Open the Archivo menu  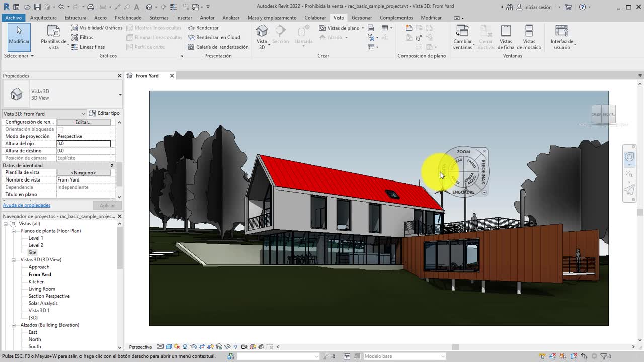click(x=13, y=18)
